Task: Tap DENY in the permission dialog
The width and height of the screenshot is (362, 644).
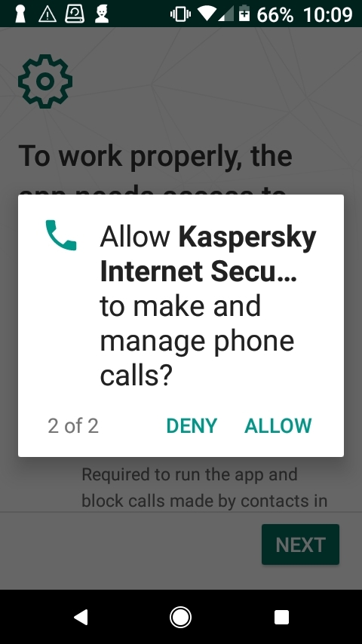Action: tap(192, 426)
